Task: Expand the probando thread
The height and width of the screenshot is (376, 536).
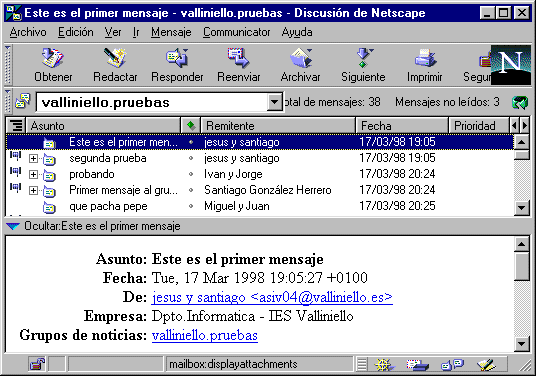Action: point(33,174)
